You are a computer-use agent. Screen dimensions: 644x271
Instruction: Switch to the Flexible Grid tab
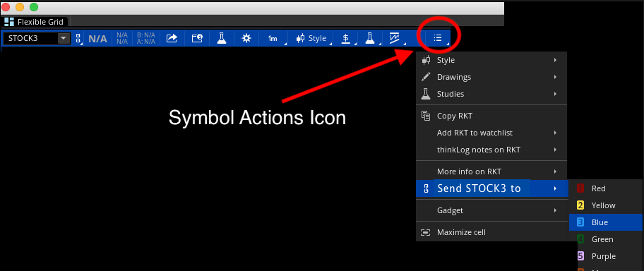tap(35, 22)
